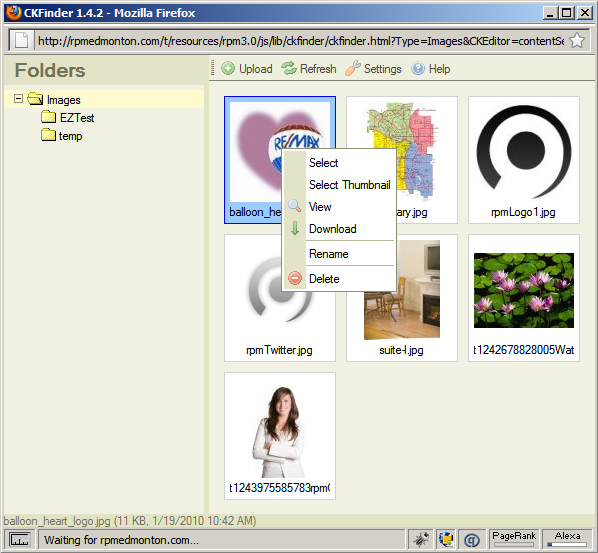Screen dimensions: 598x553
Task: Click the balloon_heart_logo.jpg info status line
Action: click(130, 521)
